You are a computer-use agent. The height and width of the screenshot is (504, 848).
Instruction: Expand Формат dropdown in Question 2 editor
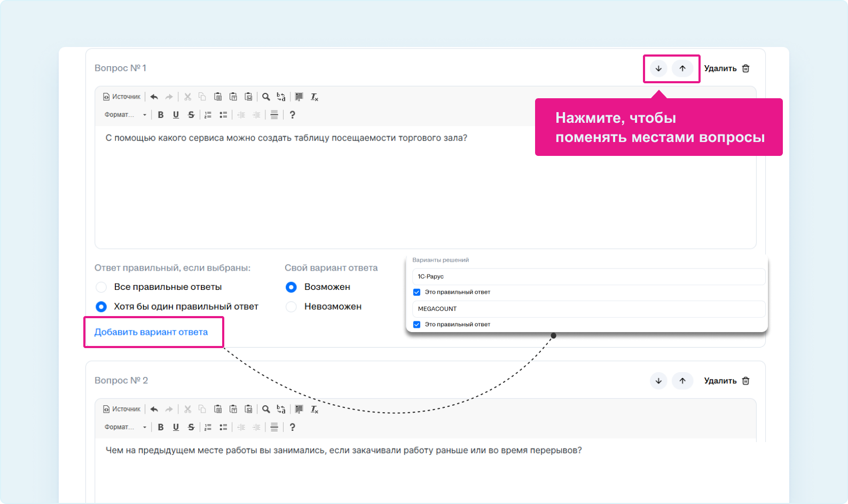click(125, 427)
